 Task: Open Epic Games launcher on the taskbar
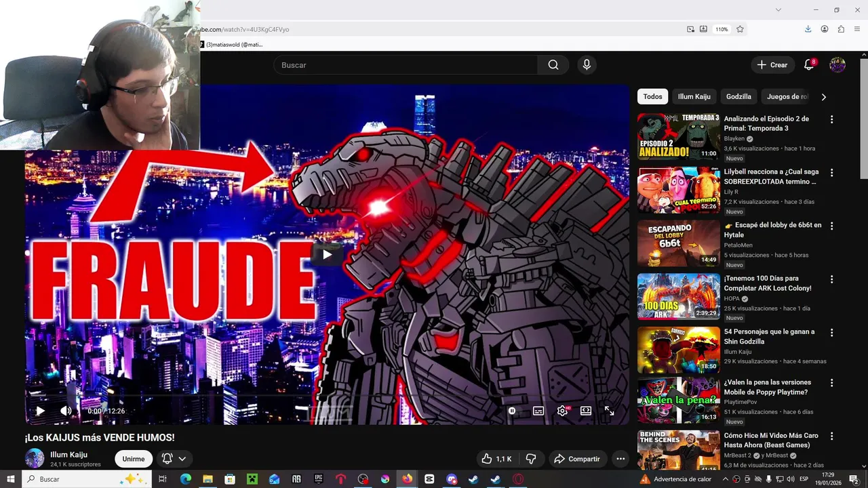coord(318,479)
